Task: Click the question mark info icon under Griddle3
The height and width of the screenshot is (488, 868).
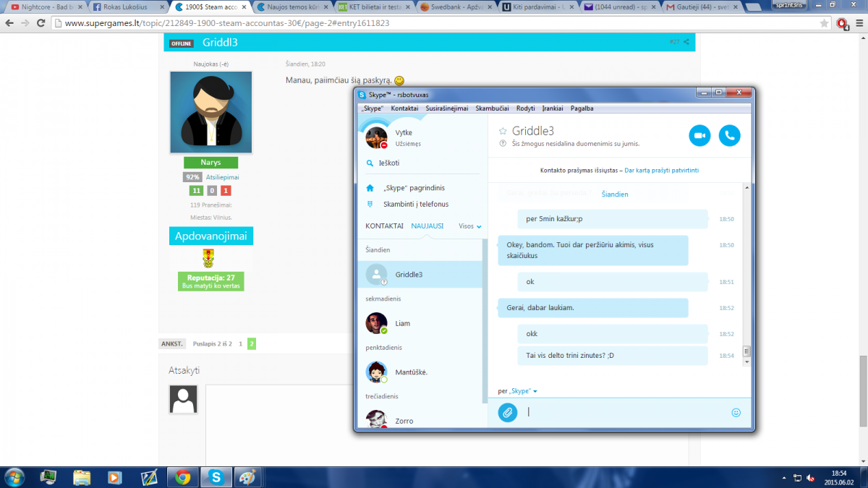Action: click(503, 144)
